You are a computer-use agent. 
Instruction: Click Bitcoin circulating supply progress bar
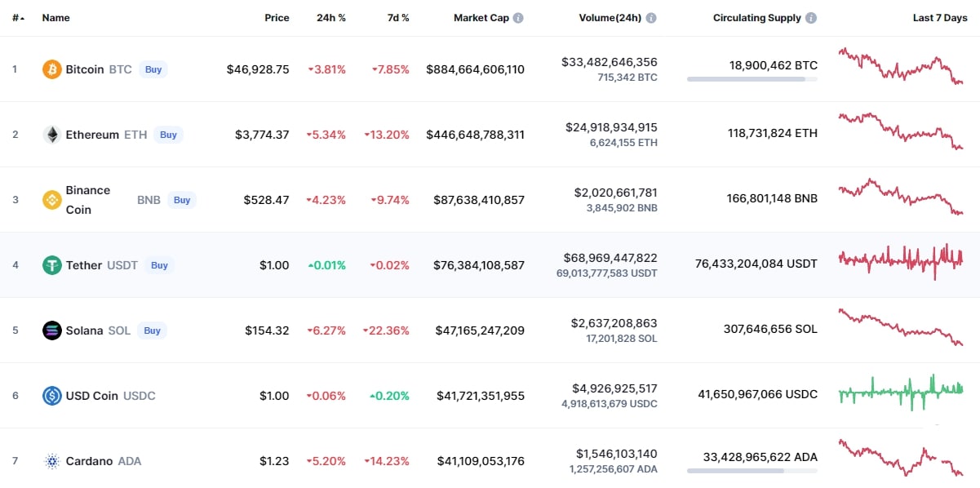click(752, 79)
